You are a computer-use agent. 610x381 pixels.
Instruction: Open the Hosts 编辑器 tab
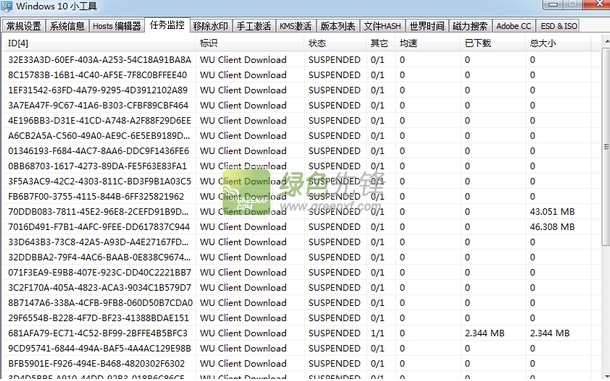pos(117,26)
